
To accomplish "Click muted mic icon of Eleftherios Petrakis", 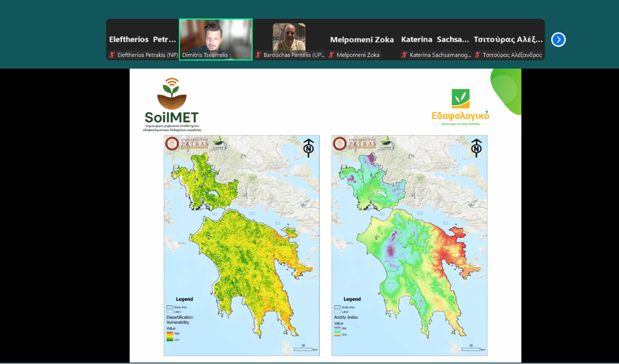I will coord(112,55).
